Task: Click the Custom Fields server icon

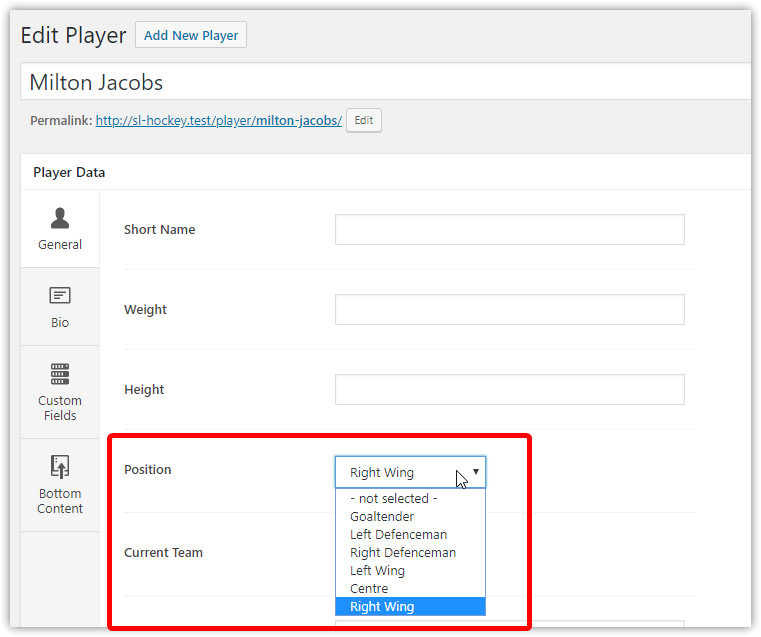Action: pyautogui.click(x=60, y=374)
